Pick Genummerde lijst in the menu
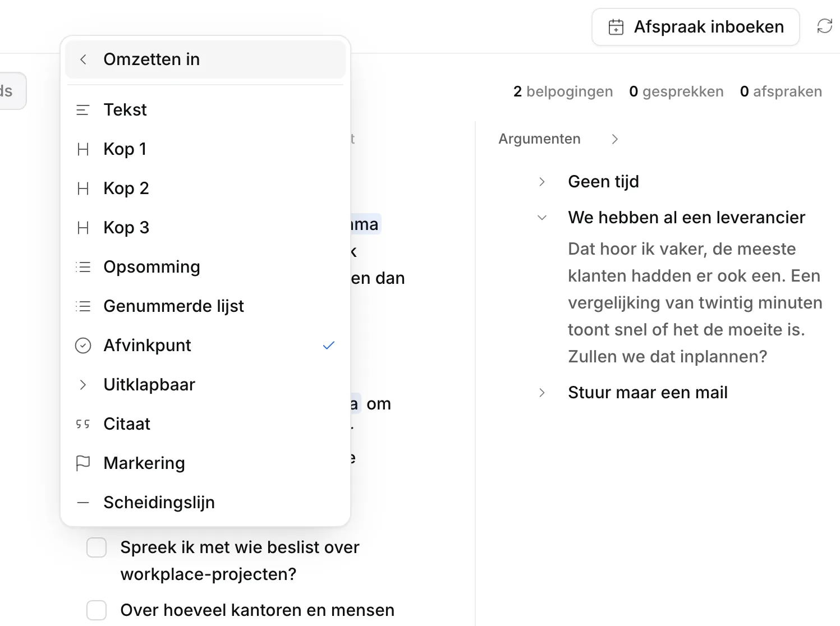Image resolution: width=840 pixels, height=626 pixels. [205, 306]
